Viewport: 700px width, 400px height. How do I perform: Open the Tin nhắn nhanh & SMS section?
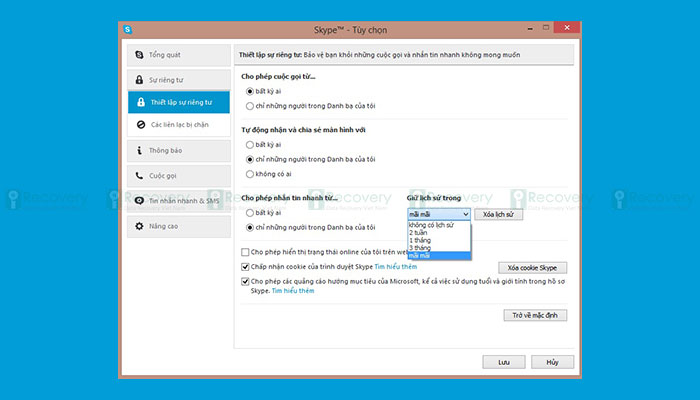pyautogui.click(x=179, y=201)
